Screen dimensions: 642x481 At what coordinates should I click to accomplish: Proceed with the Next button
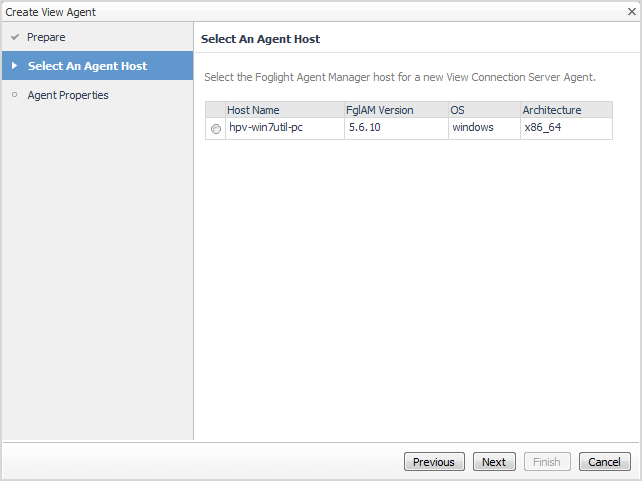[494, 462]
